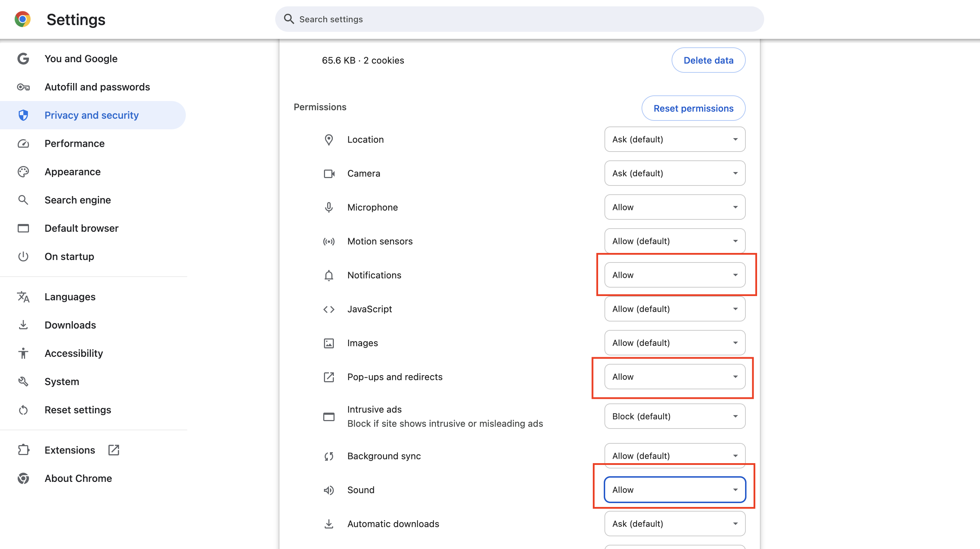The width and height of the screenshot is (980, 549).
Task: Click the Background sync icon
Action: click(329, 456)
